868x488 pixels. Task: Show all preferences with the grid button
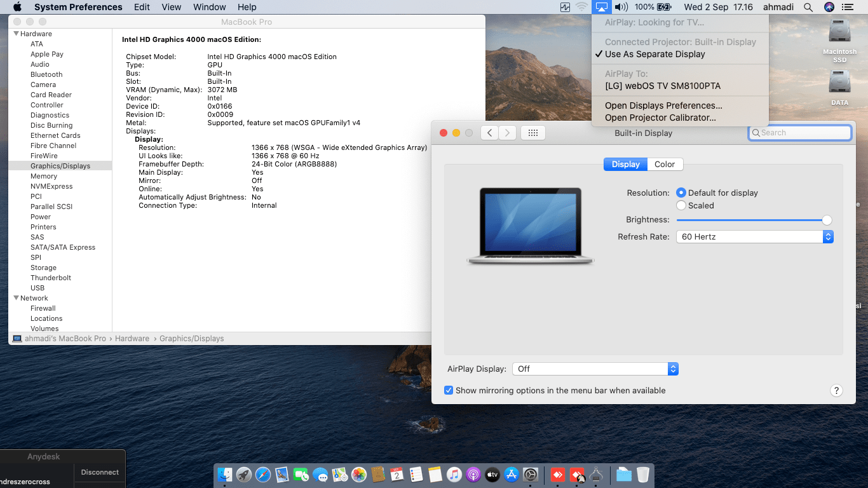(x=533, y=133)
